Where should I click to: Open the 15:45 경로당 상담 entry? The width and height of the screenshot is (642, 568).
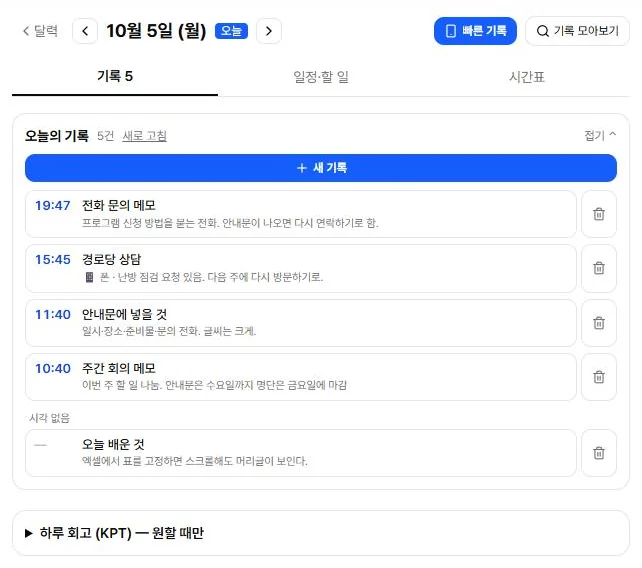click(301, 268)
